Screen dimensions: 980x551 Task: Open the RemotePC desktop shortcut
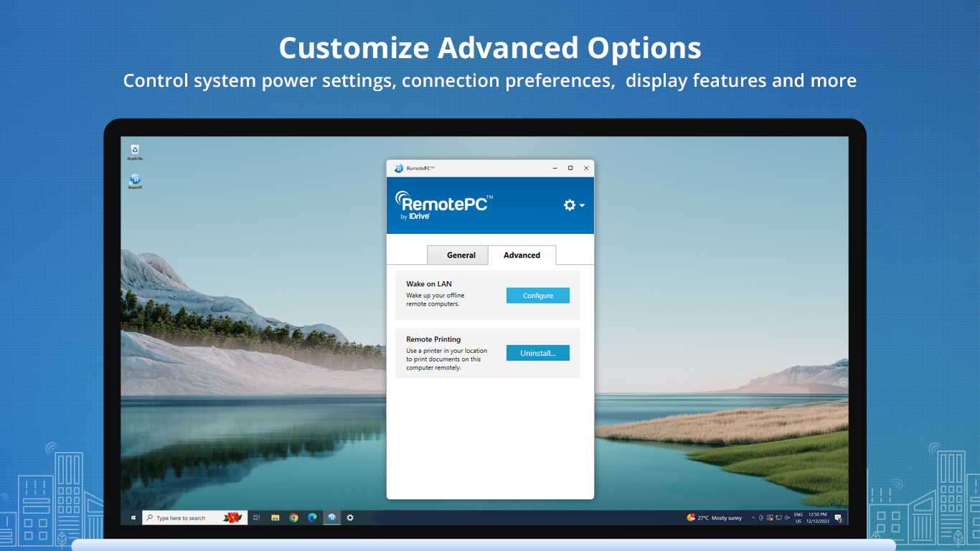click(x=136, y=180)
